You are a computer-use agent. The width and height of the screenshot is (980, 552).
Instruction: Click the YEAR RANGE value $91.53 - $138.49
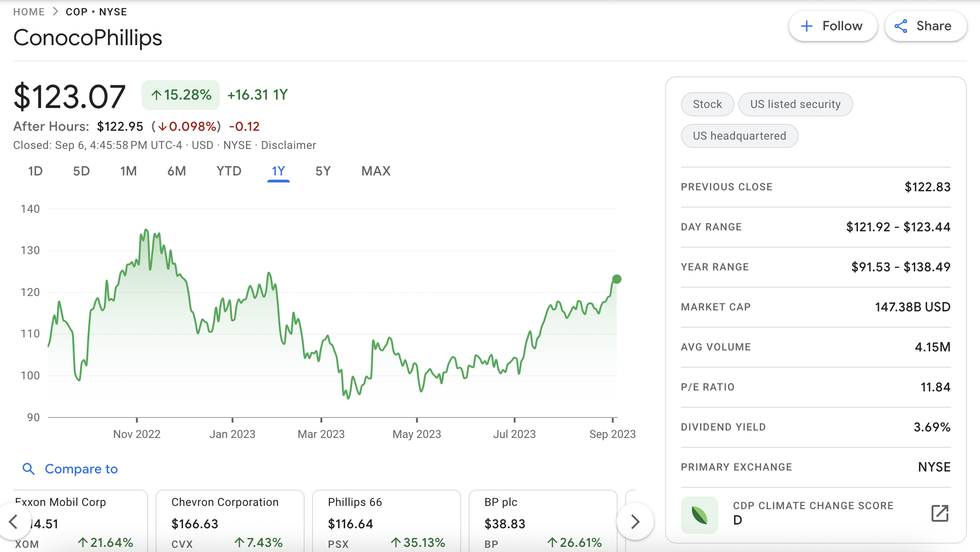[901, 267]
